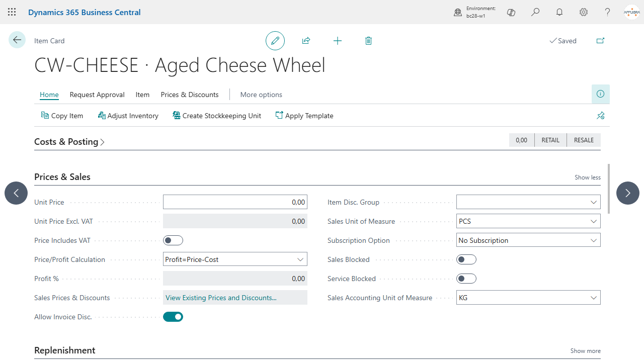The image size is (644, 362).
Task: Toggle Sales Blocked switch
Action: click(x=466, y=259)
